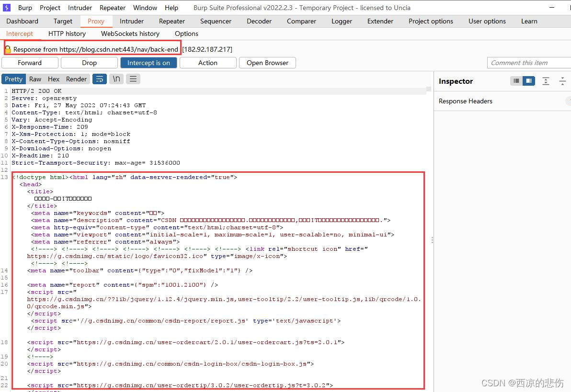Click the Inspector panel title
The image size is (571, 392).
456,81
